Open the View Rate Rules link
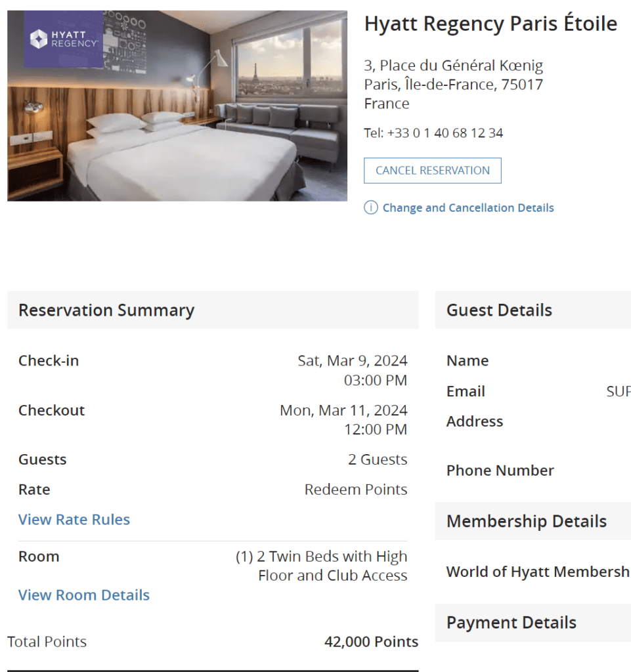This screenshot has height=672, width=631. point(74,520)
